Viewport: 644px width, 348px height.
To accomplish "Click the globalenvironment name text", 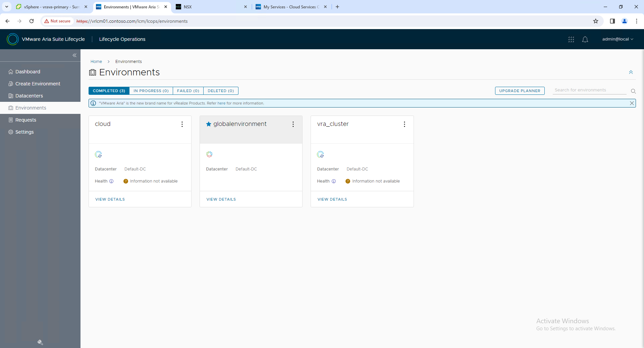I will click(x=240, y=124).
